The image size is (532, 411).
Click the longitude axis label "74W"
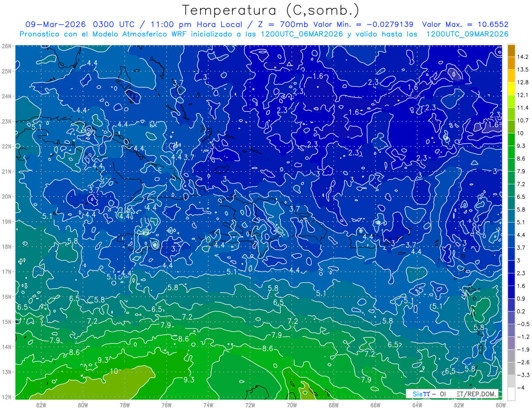pyautogui.click(x=208, y=405)
